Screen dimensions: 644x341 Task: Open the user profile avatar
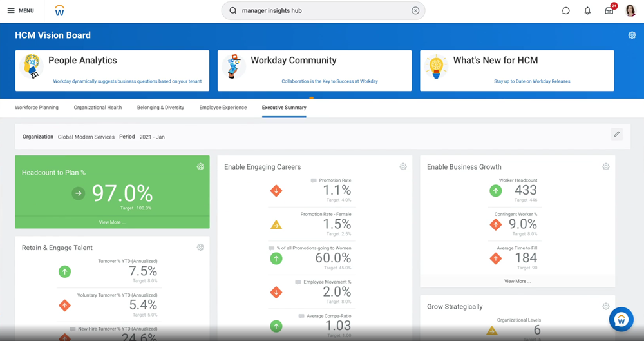click(630, 11)
